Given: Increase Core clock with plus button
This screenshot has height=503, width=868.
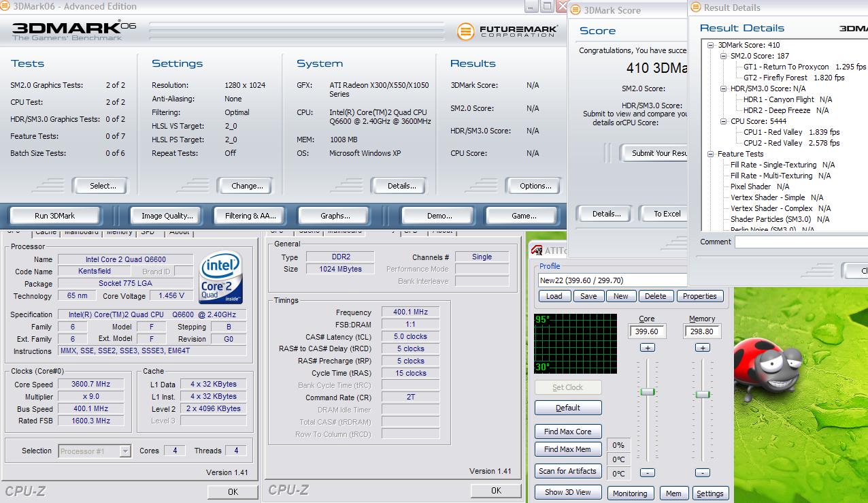Looking at the screenshot, I should (648, 348).
